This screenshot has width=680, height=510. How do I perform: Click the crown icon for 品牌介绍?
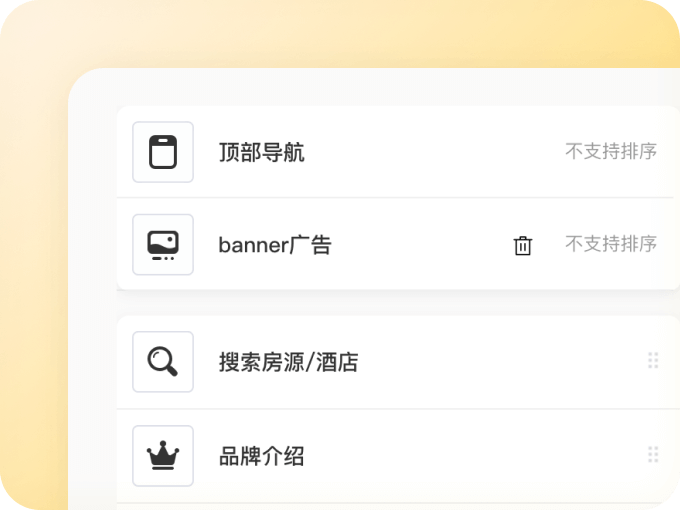(x=162, y=456)
